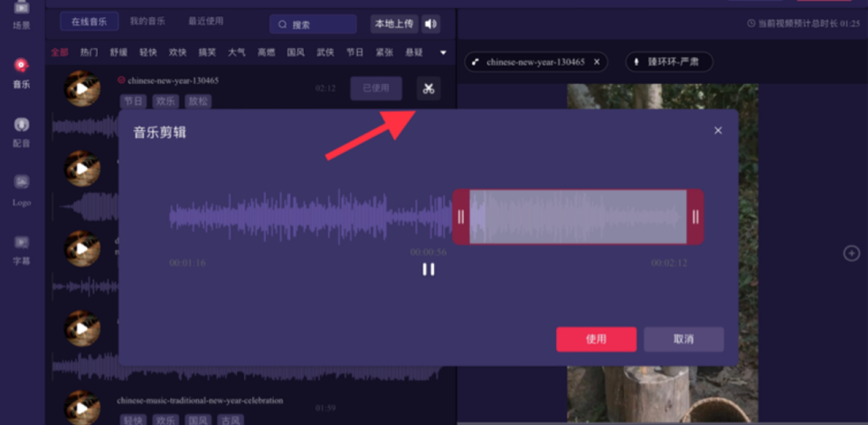868x425 pixels.
Task: Click the highlighted waveform selection region
Action: 578,217
